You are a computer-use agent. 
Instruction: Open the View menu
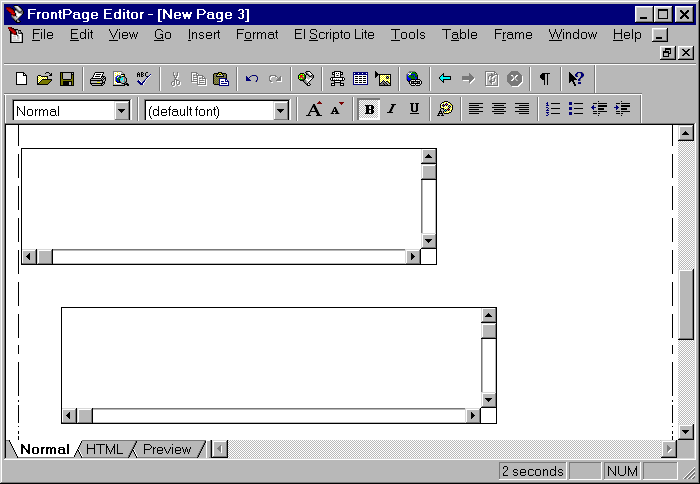pos(123,34)
